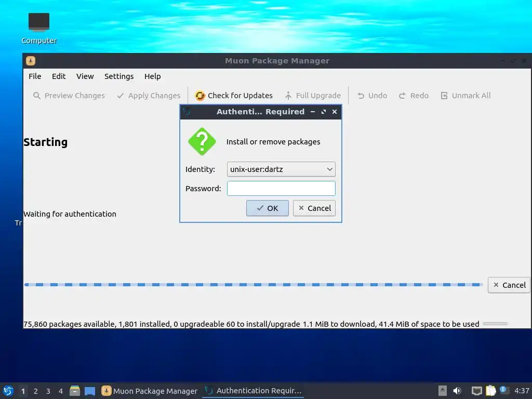Click Apply Changes in toolbar

point(149,96)
